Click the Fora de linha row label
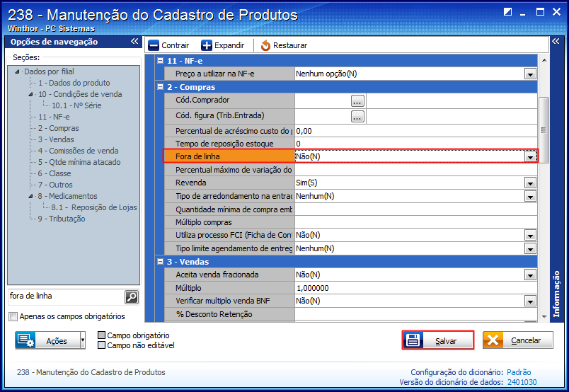 229,157
